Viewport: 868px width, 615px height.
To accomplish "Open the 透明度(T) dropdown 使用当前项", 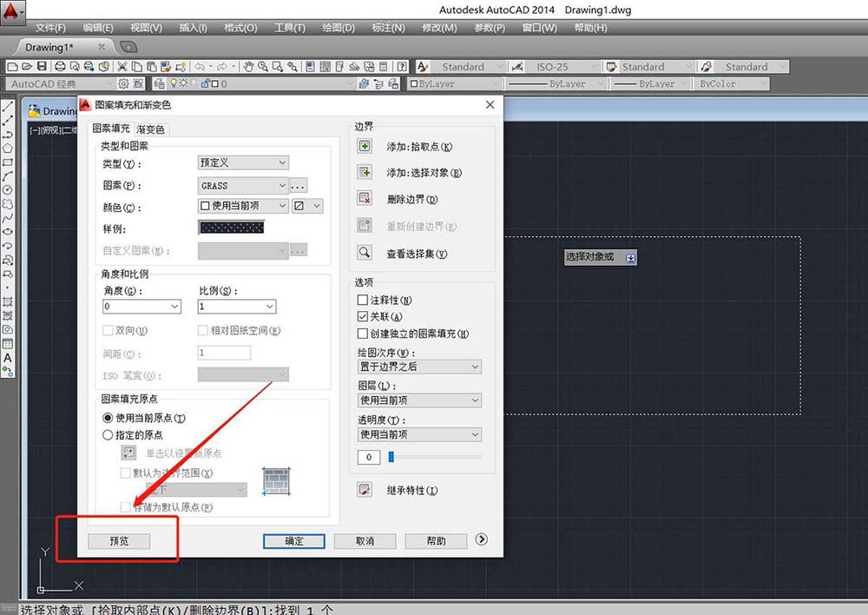I will coord(419,434).
